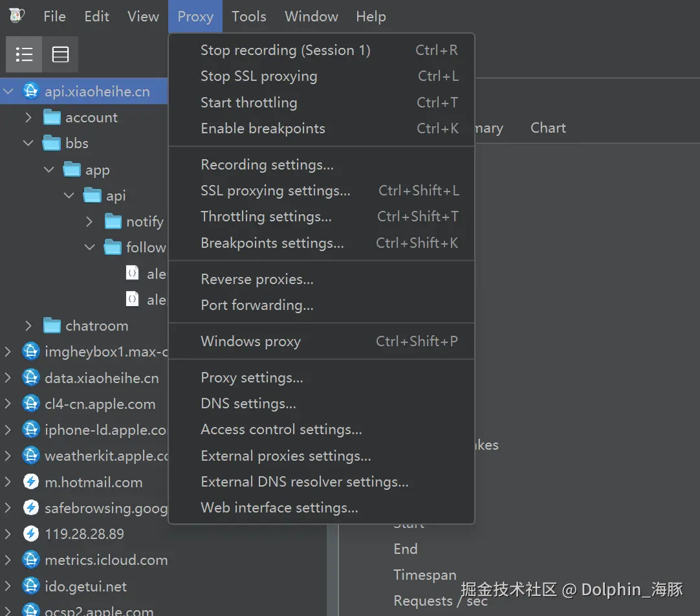The width and height of the screenshot is (700, 616).
Task: Collapse the follow folder
Action: [90, 247]
